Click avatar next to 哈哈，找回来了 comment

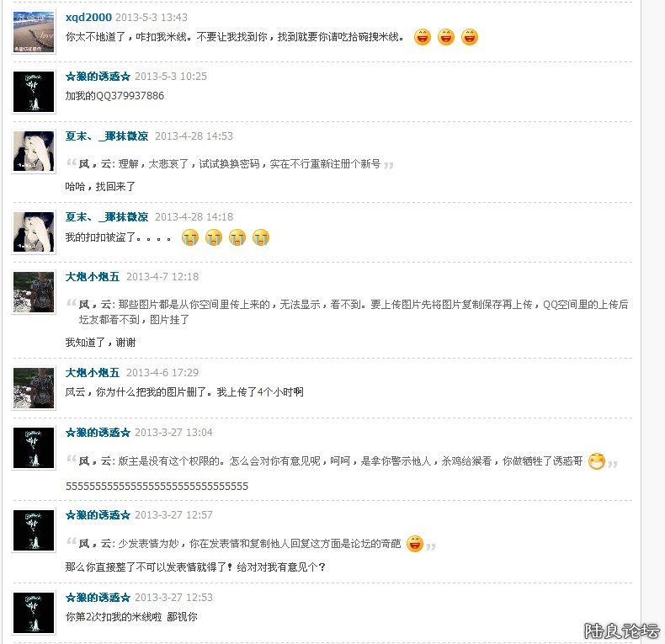(x=34, y=151)
